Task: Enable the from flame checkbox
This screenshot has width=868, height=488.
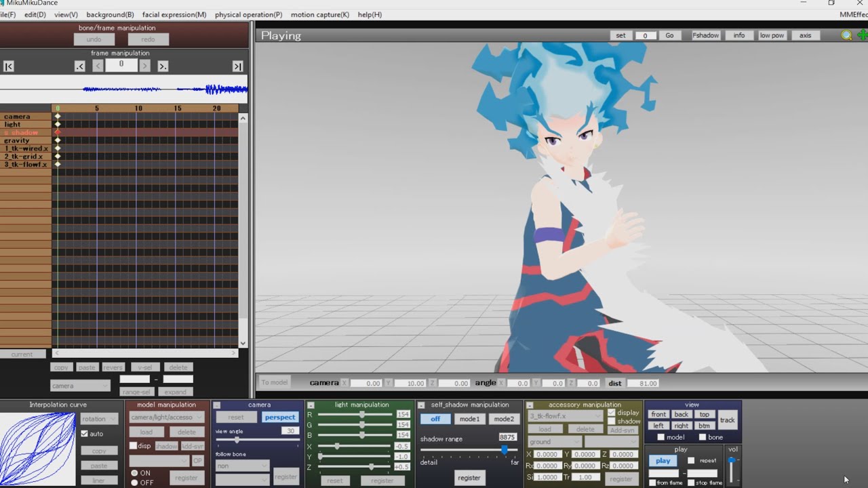Action: pyautogui.click(x=652, y=483)
